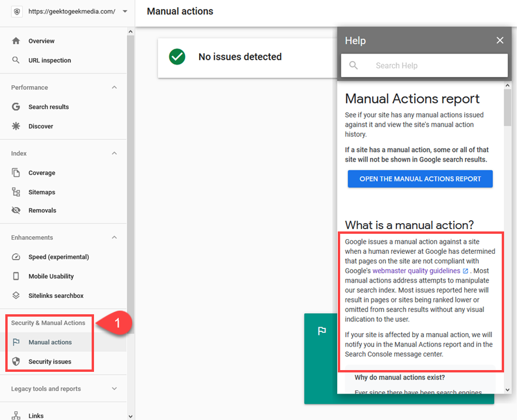Click the property shield icon beside the URL
This screenshot has width=517, height=420.
(x=17, y=12)
